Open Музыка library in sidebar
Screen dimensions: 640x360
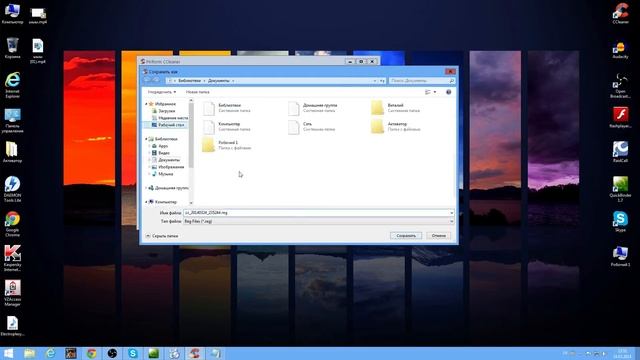162,174
